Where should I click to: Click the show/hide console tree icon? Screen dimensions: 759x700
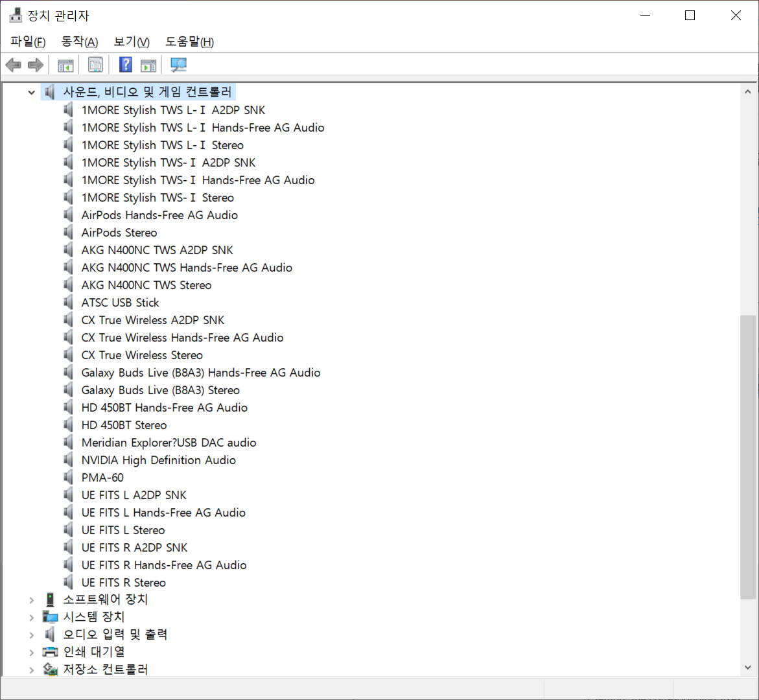tap(65, 65)
